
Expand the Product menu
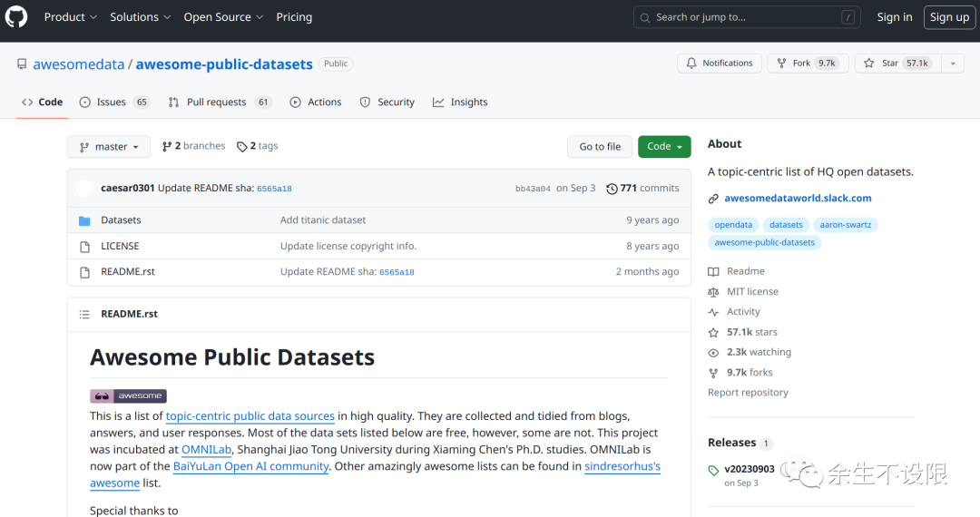click(x=71, y=17)
